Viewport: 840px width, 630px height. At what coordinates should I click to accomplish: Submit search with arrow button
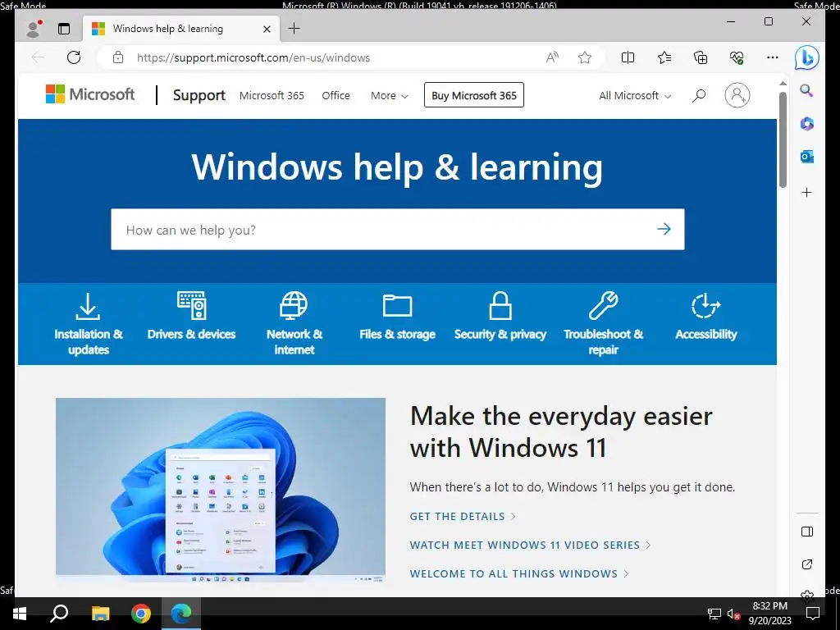pos(664,230)
